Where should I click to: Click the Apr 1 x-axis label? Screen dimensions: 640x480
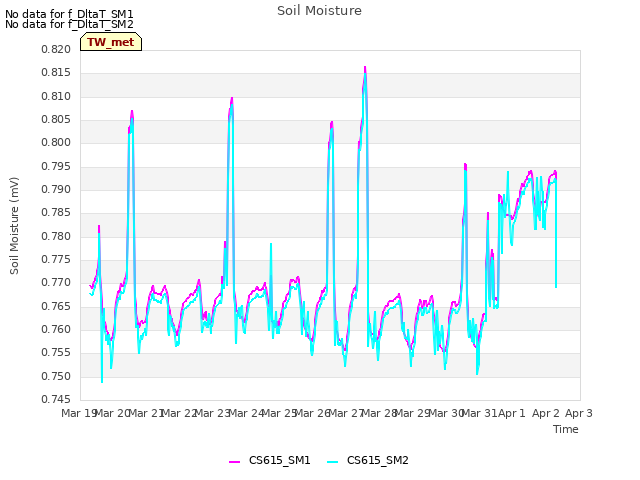pyautogui.click(x=512, y=413)
